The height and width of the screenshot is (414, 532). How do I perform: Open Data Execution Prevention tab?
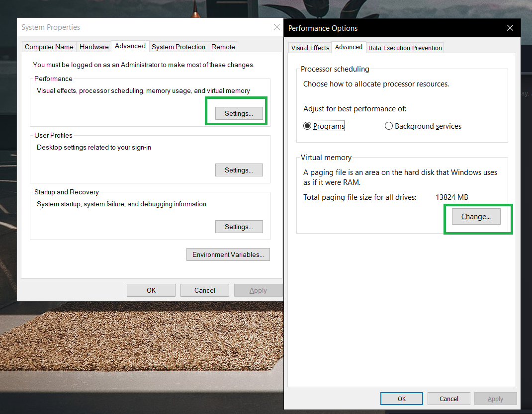405,47
